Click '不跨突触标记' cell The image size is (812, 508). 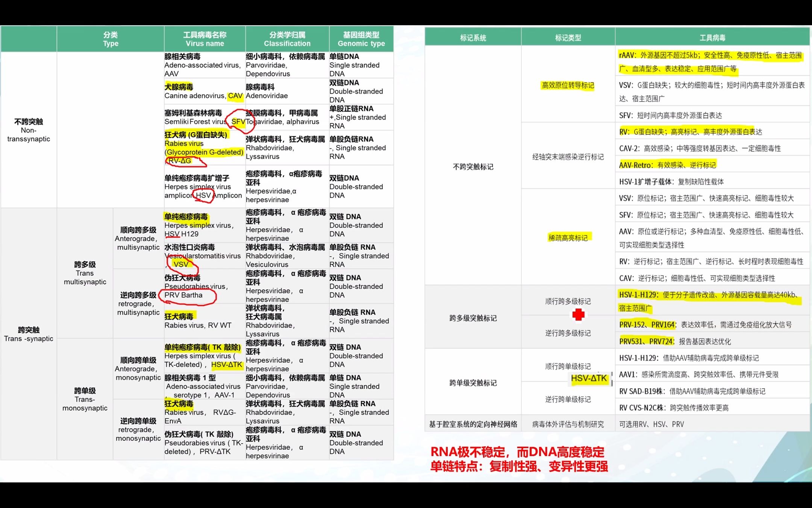point(473,166)
